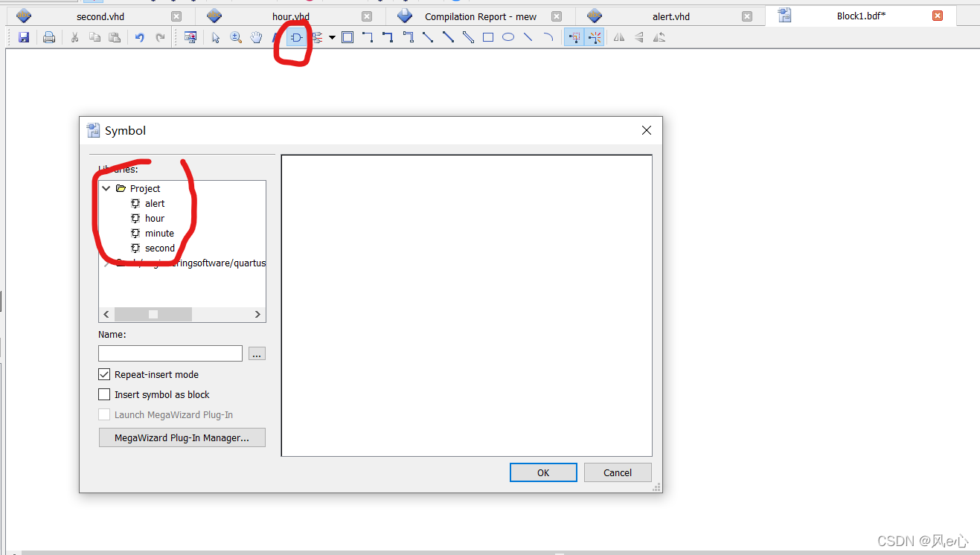The width and height of the screenshot is (980, 555).
Task: Click the symbol Name input field
Action: [170, 353]
